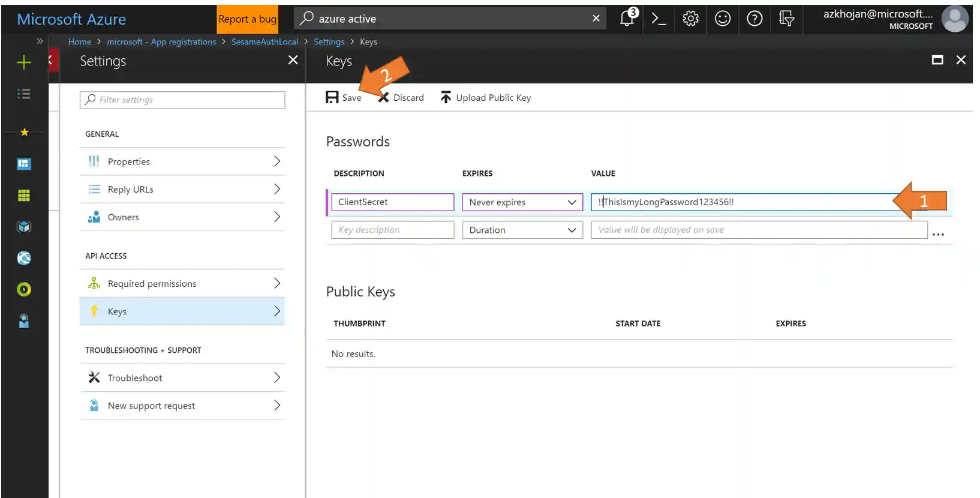Open the dashboard icon in sidebar

(24, 164)
